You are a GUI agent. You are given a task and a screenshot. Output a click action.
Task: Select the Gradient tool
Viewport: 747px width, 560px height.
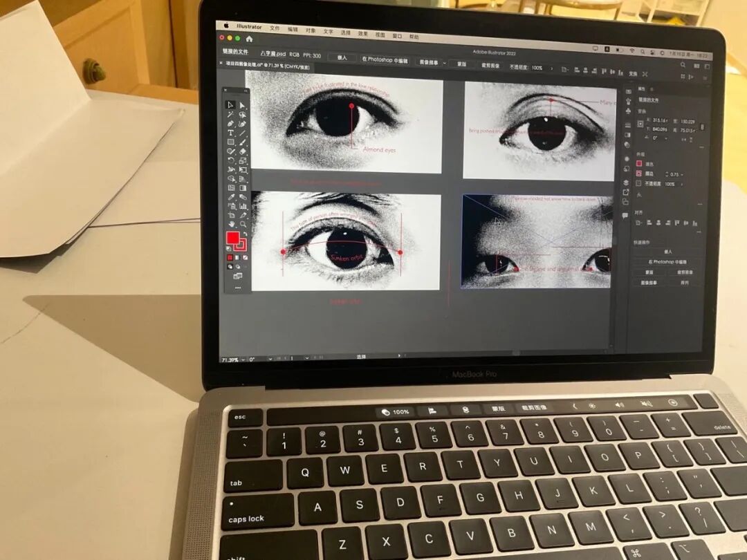[x=243, y=187]
